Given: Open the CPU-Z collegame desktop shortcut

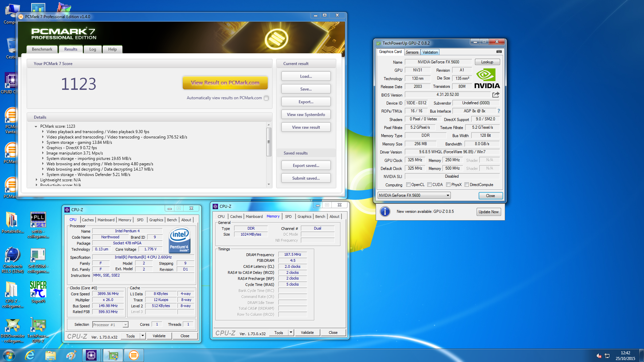Looking at the screenshot, I should click(13, 295).
